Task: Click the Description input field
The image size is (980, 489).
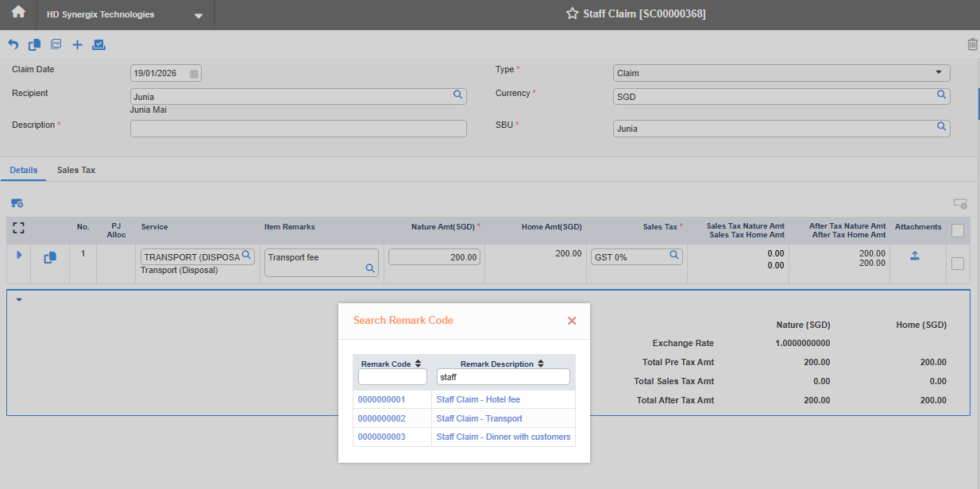Action: pyautogui.click(x=298, y=129)
